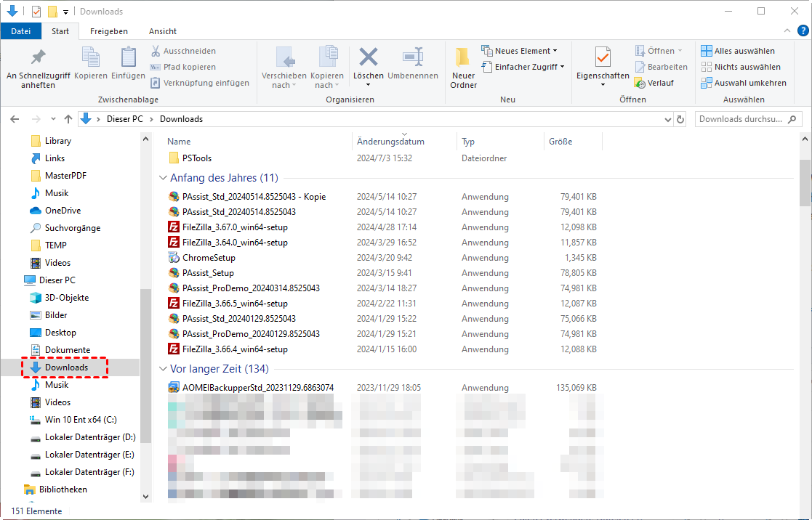The width and height of the screenshot is (812, 520).
Task: Open Customize Quick Access Toolbar dropdown
Action: (65, 12)
